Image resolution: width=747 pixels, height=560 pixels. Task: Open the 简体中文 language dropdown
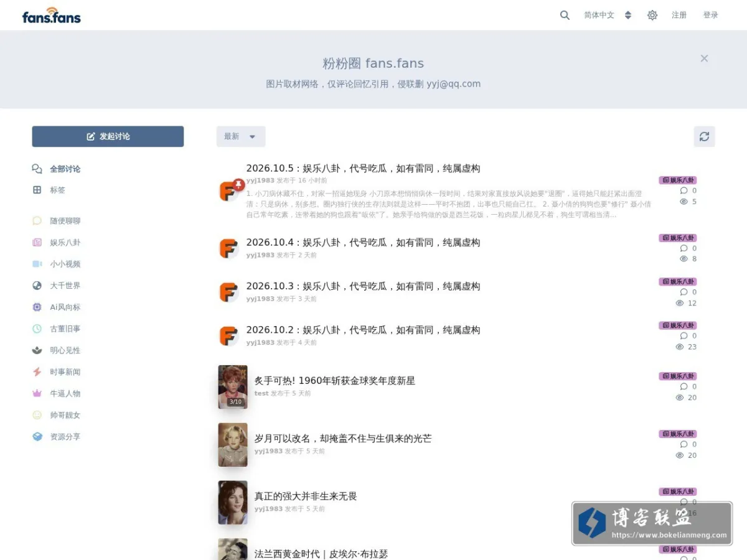(608, 16)
